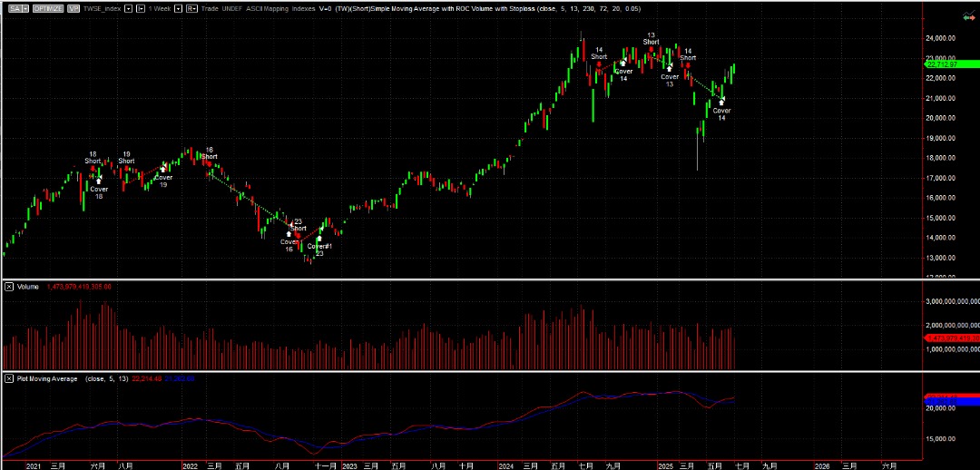Click the V=0 indicator in the toolbar
This screenshot has height=470, width=980.
pyautogui.click(x=327, y=9)
